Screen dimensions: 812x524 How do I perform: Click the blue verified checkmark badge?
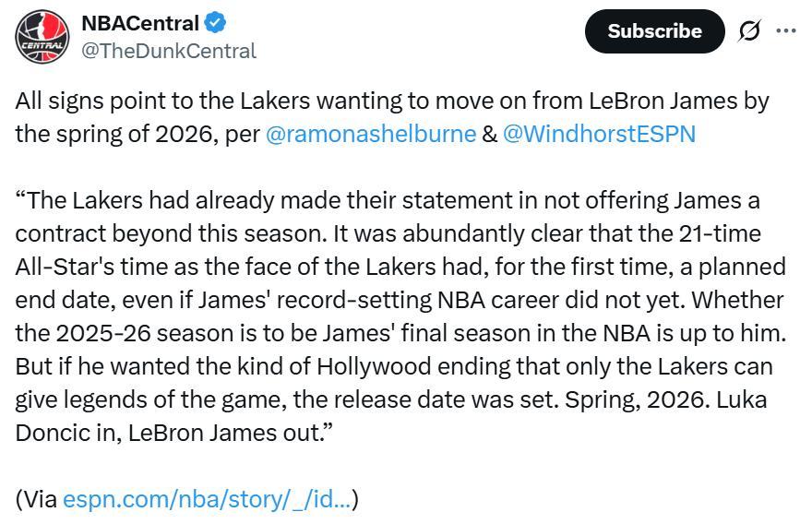pos(217,22)
